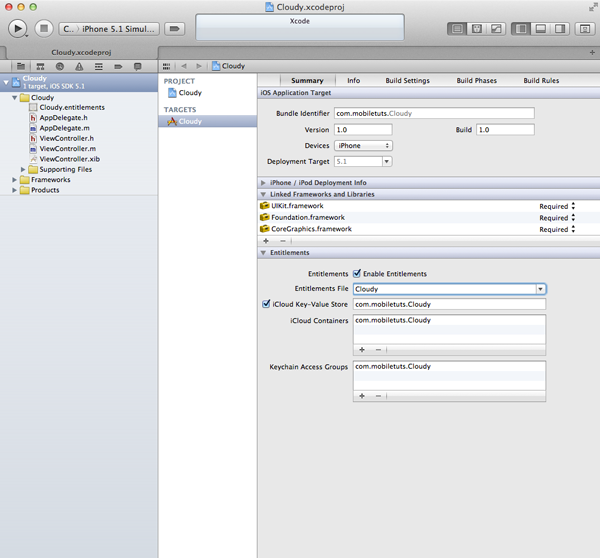Add an iCloud container with plus
This screenshot has width=600, height=558.
click(362, 349)
